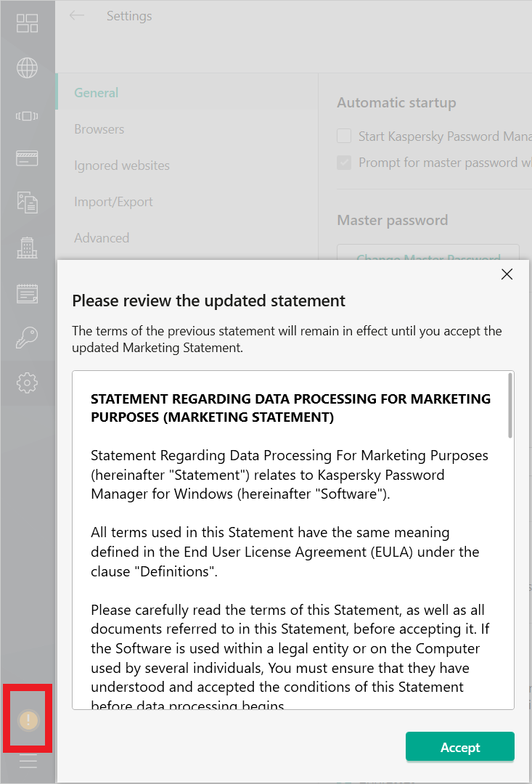532x784 pixels.
Task: Open the Password generator key icon
Action: [x=27, y=337]
